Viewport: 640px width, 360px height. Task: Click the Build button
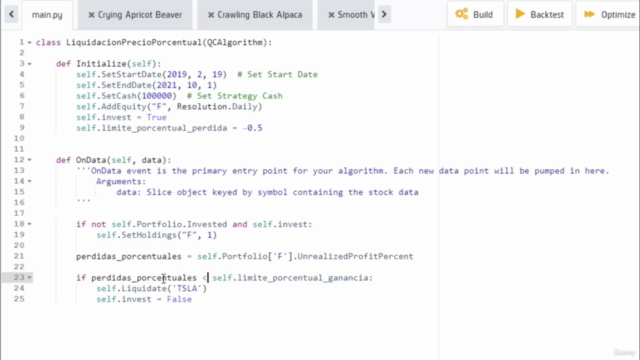(476, 14)
